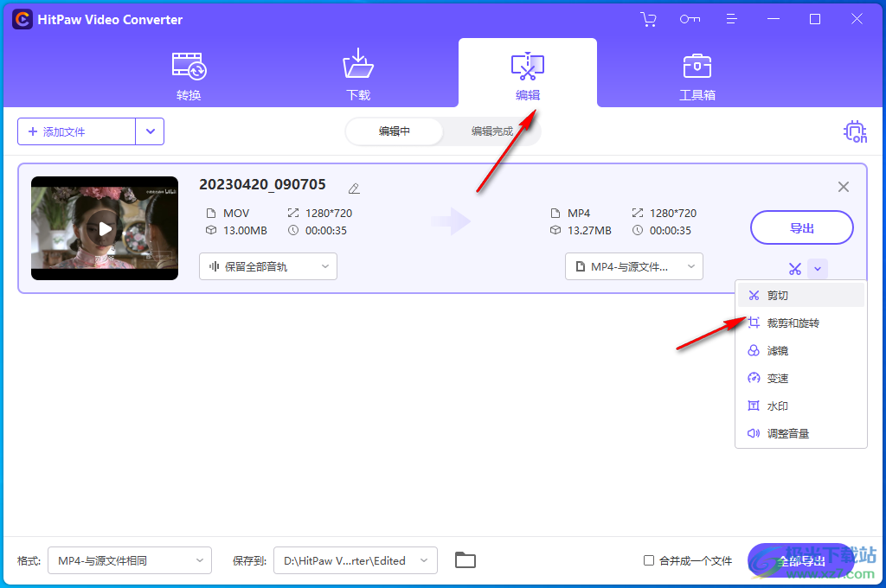The image size is (886, 588).
Task: Open the 保留全部音轨 audio track dropdown
Action: point(267,266)
